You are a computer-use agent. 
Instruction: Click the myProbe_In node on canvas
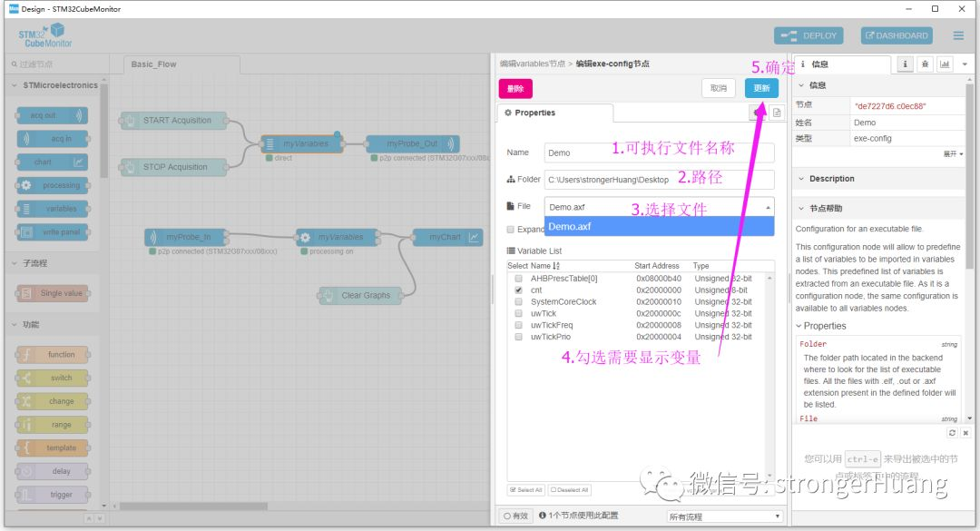[186, 237]
